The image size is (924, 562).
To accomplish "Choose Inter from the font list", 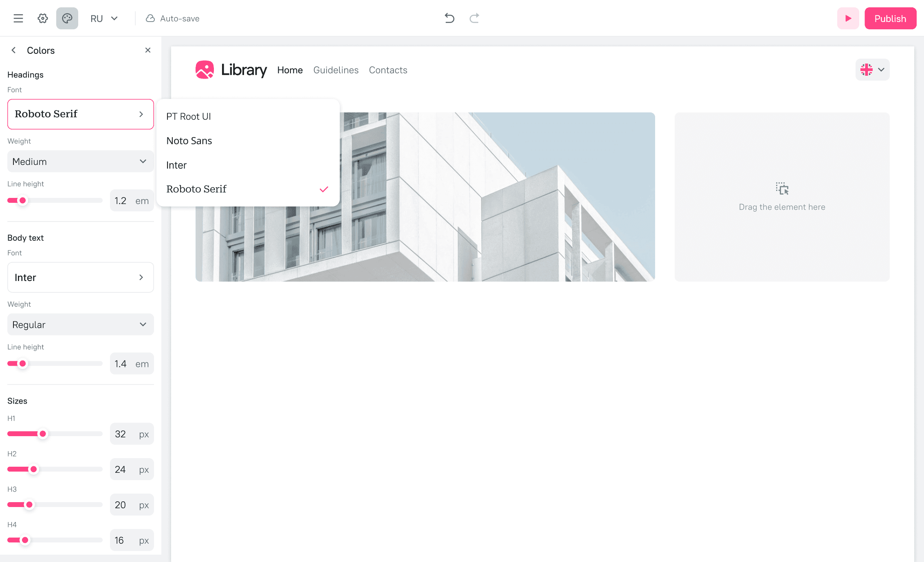I will [x=176, y=165].
